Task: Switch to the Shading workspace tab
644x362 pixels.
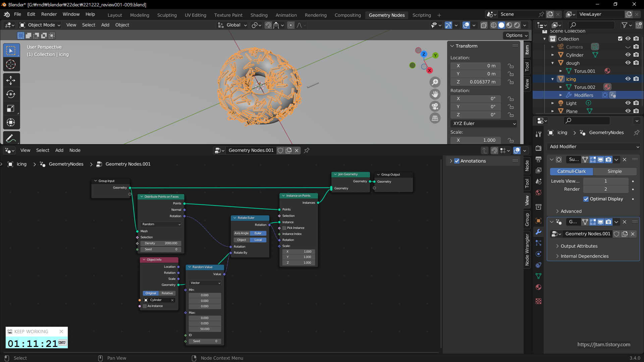Action: click(259, 15)
